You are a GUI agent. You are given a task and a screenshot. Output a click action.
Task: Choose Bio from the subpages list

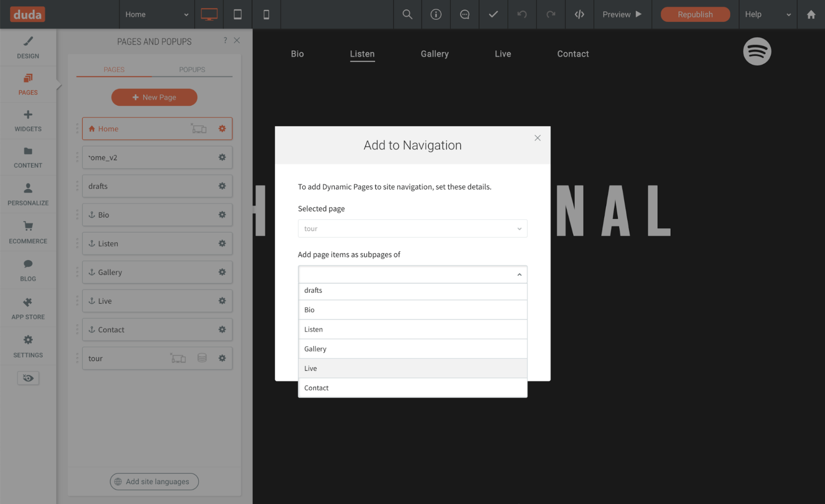tap(412, 310)
